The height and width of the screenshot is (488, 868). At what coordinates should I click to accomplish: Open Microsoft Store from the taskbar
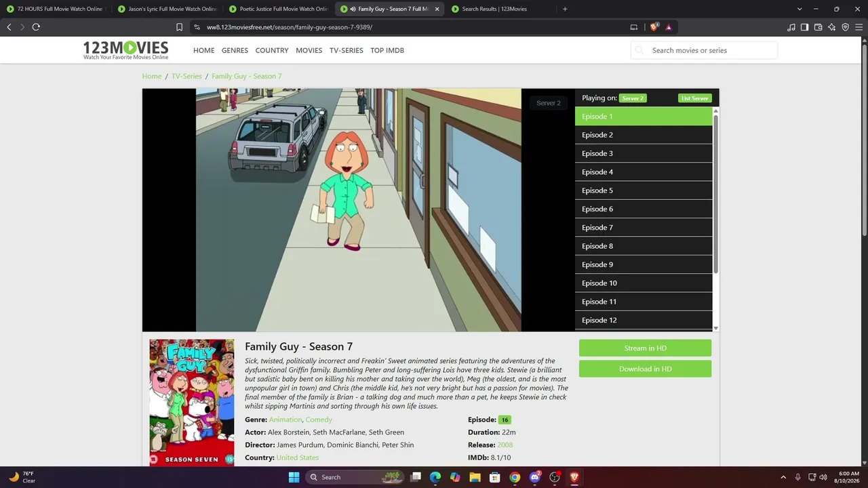(495, 477)
